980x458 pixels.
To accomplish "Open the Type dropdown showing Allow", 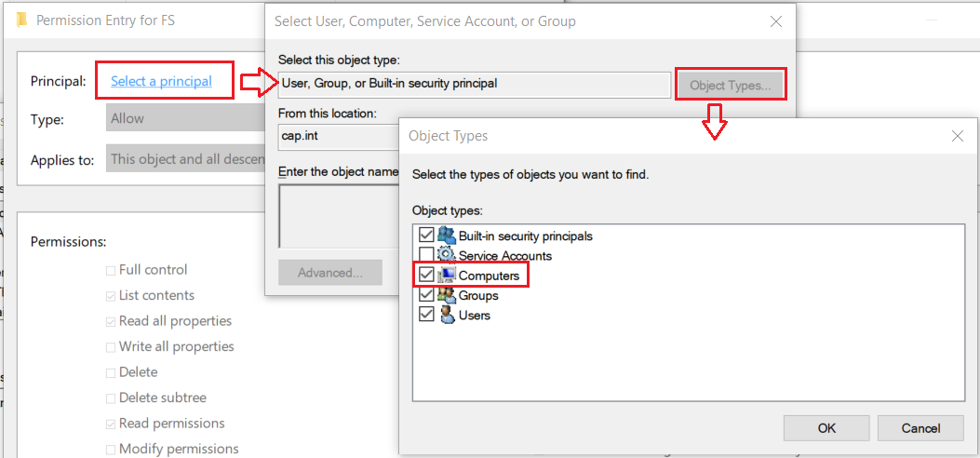I will pos(185,118).
